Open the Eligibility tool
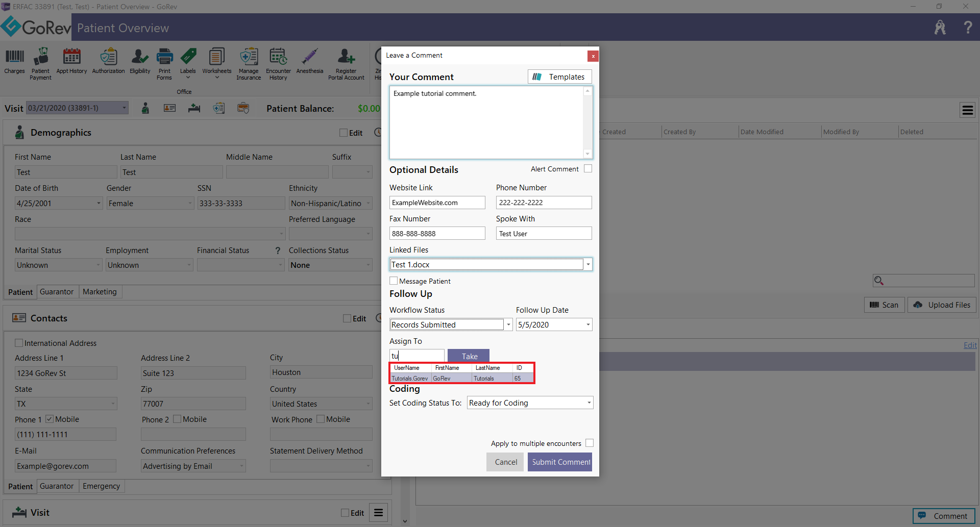 click(x=140, y=61)
